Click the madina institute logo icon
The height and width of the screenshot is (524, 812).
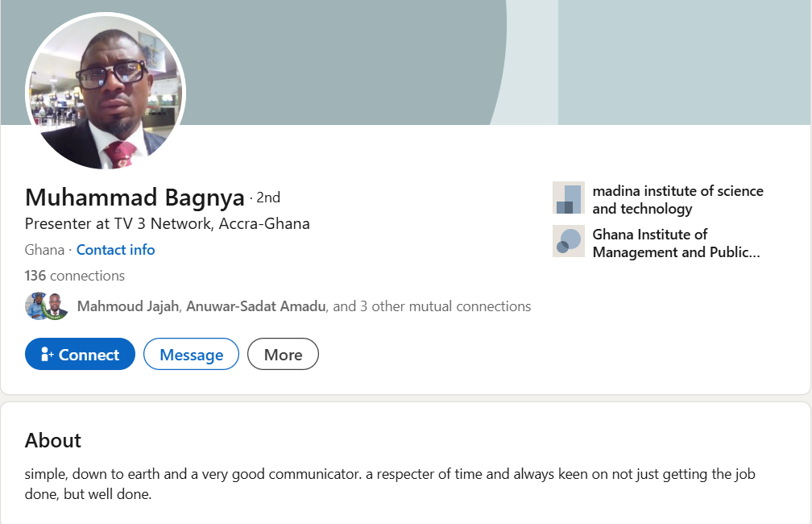569,198
